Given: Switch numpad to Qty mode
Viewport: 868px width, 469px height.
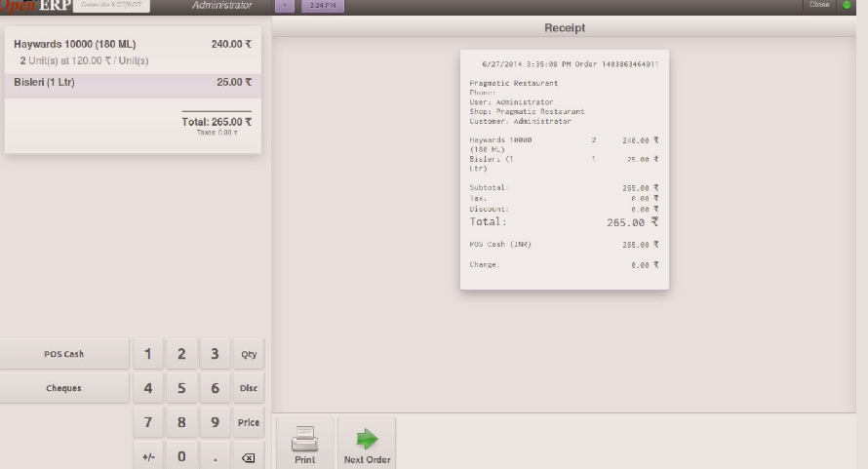Looking at the screenshot, I should coord(249,354).
